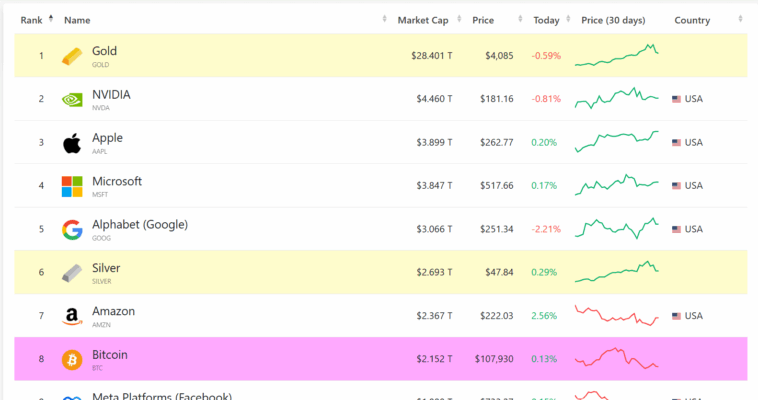
Task: Click the Market Cap column header
Action: [x=423, y=20]
